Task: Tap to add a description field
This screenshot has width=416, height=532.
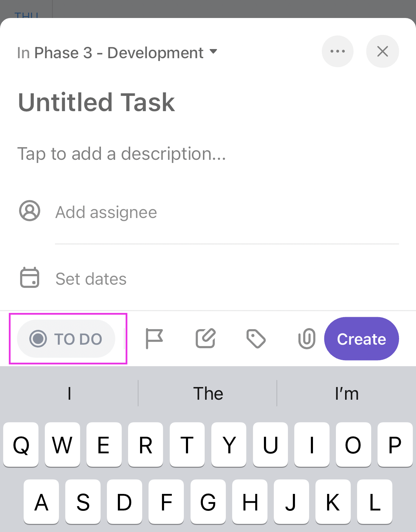Action: [x=122, y=154]
